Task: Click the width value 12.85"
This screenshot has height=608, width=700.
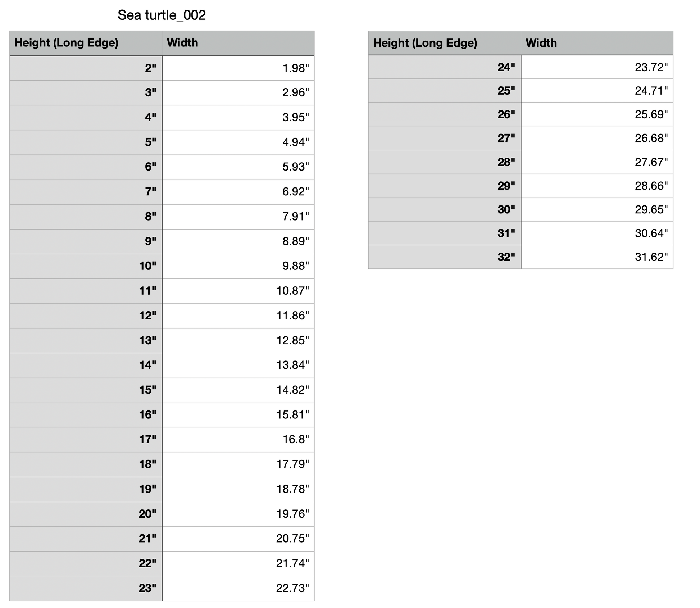Action: tap(238, 340)
